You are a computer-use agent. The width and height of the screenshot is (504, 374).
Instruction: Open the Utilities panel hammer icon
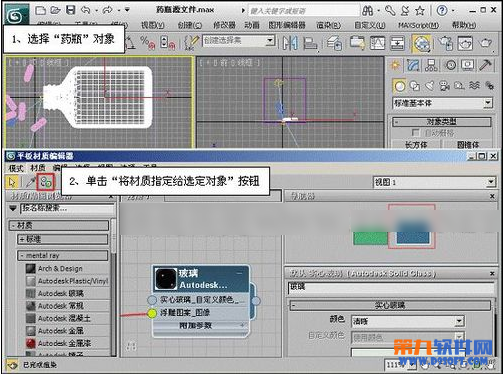486,65
